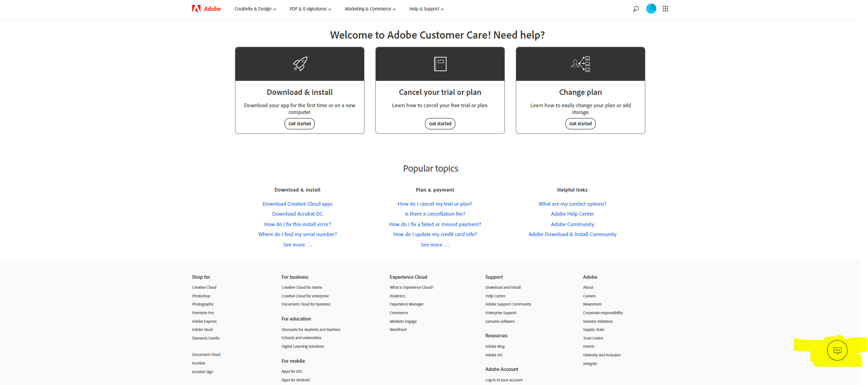868x385 pixels.
Task: Open Elements Family footer link
Action: (206, 338)
